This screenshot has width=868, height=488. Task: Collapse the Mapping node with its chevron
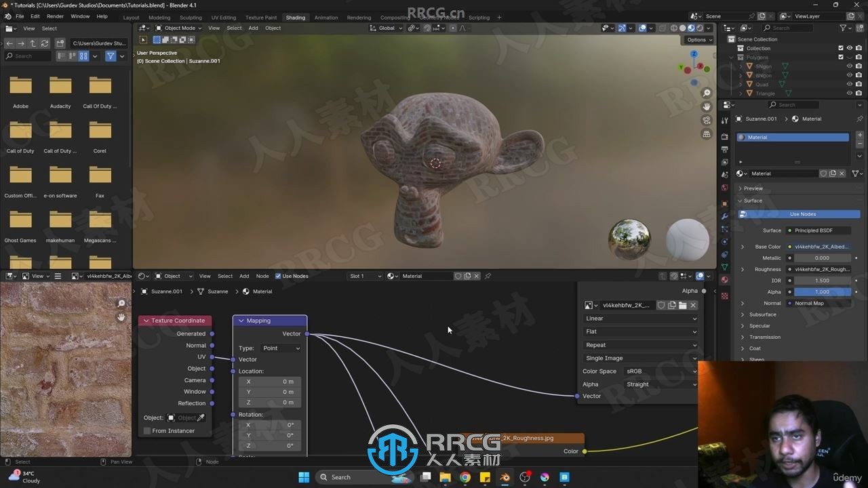(x=241, y=321)
